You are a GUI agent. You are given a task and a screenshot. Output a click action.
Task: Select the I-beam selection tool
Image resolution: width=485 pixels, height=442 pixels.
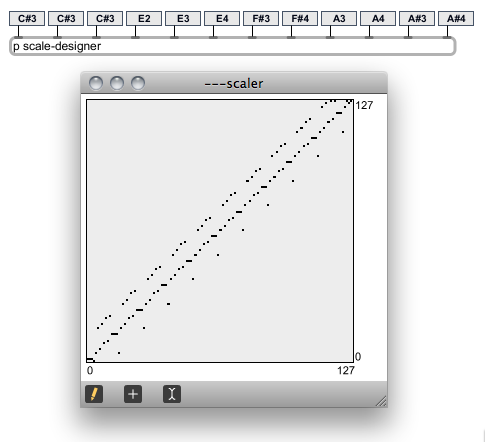pyautogui.click(x=172, y=394)
